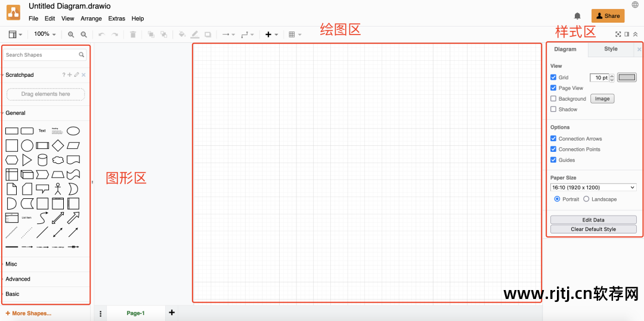Click the Image button
This screenshot has width=644, height=321.
click(x=602, y=98)
